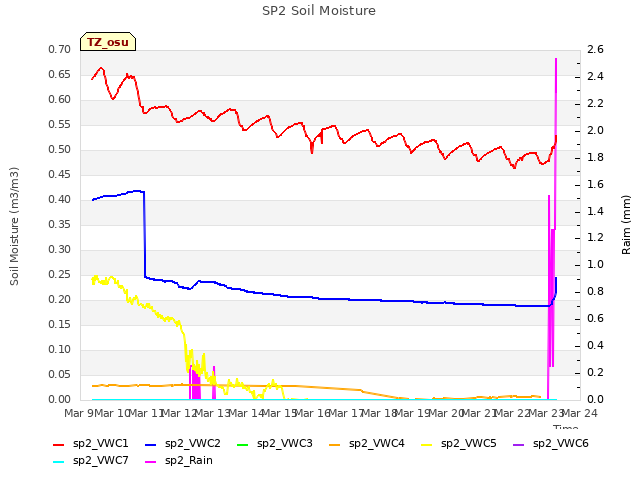Screen dimensions: 640x480
Task: Select the sp2_VWC2 legend label
Action: 193,444
